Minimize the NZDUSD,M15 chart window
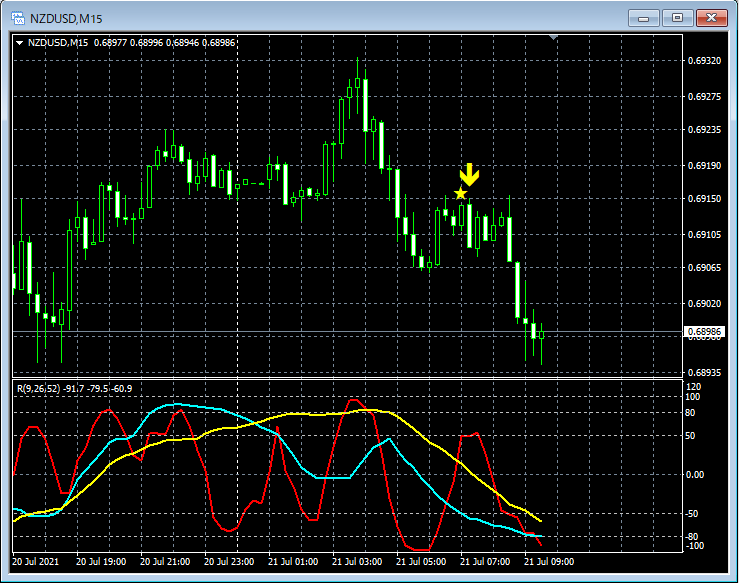Screen dimensions: 740x583 click(x=643, y=18)
